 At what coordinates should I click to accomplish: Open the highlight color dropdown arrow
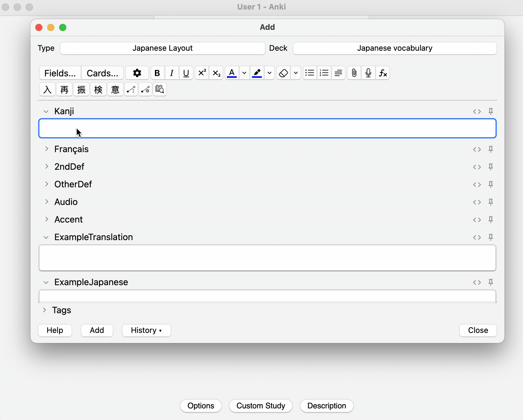pyautogui.click(x=269, y=73)
